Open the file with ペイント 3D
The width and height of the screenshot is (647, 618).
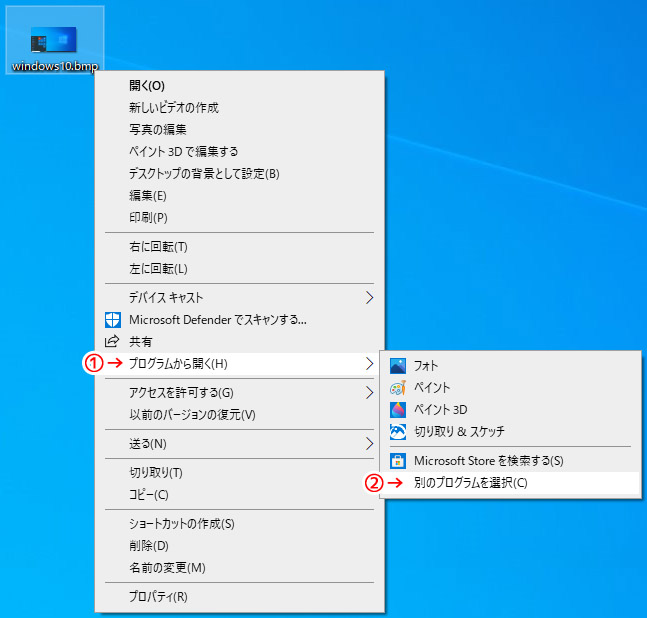click(510, 410)
